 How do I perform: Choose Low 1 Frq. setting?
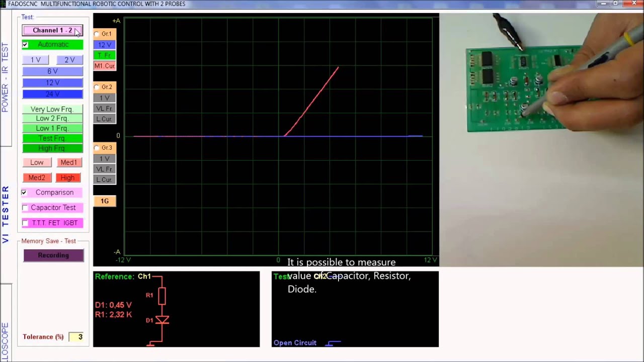[x=52, y=128]
